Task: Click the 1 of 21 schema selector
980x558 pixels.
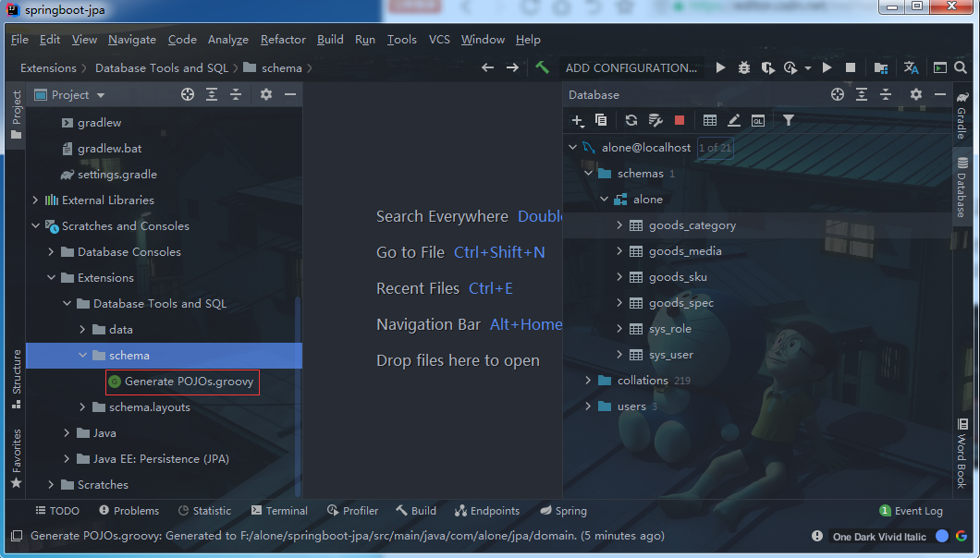Action: (x=715, y=148)
